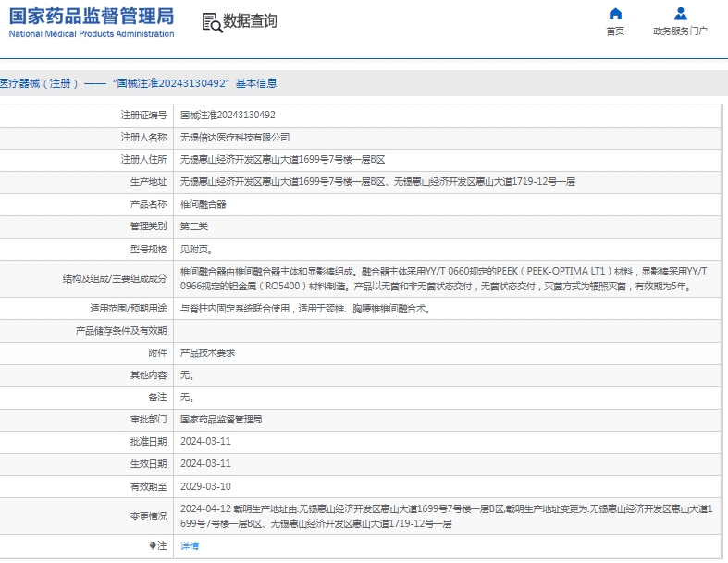Click the 生产地址 label
The image size is (728, 563).
pyautogui.click(x=148, y=182)
